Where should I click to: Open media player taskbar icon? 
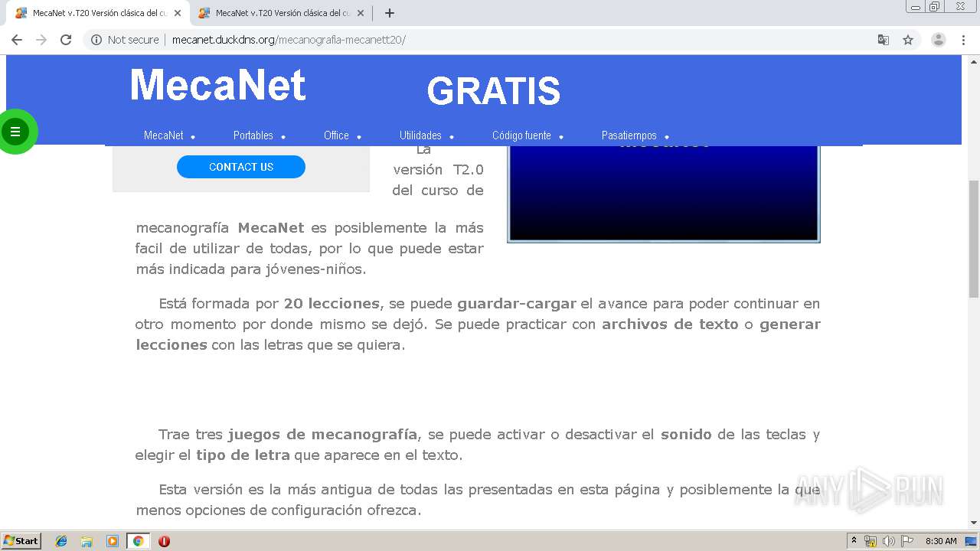[x=113, y=541]
